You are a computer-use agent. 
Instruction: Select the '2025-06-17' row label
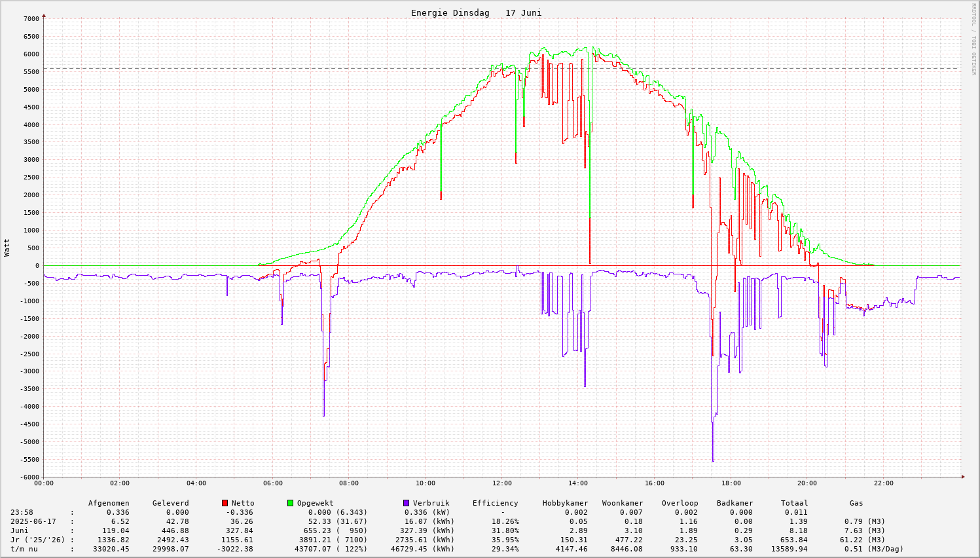coord(33,521)
